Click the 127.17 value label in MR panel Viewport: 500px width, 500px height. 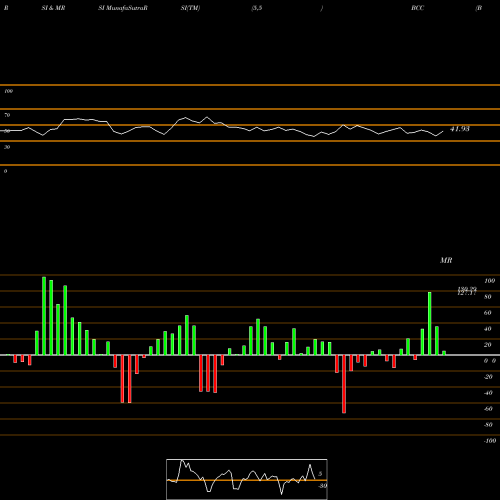[x=467, y=293]
